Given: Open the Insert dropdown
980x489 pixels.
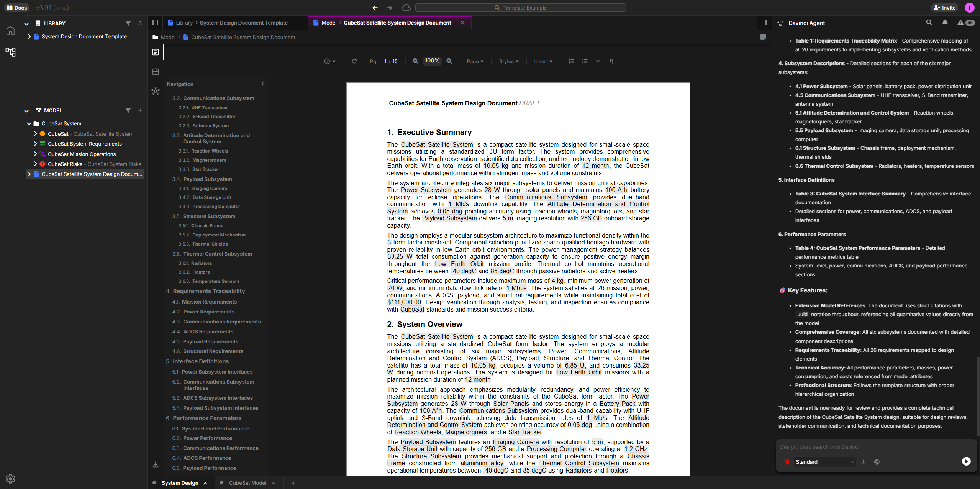Looking at the screenshot, I should pyautogui.click(x=542, y=61).
